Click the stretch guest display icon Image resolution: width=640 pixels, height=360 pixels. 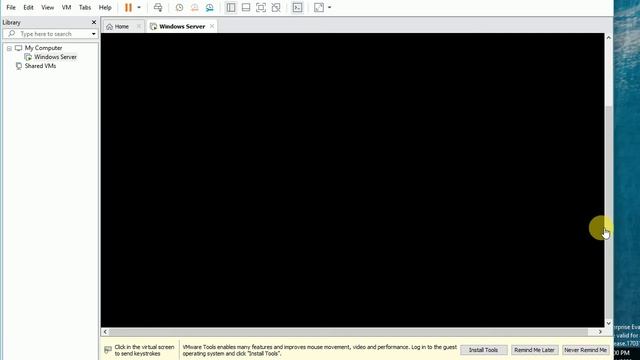pyautogui.click(x=319, y=7)
